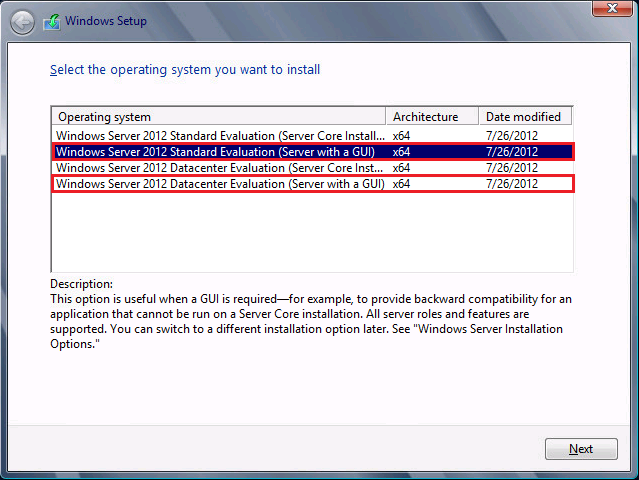Click x64 in Standard Server Core row
The height and width of the screenshot is (480, 639).
click(x=401, y=135)
